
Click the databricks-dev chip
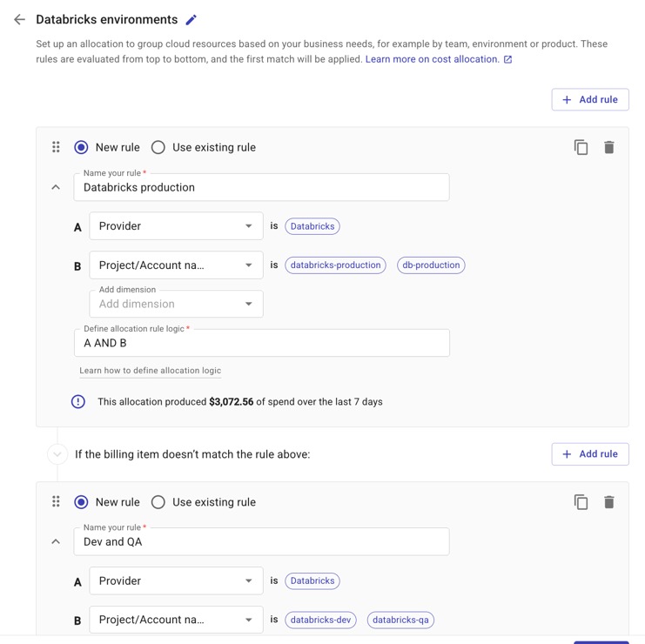[320, 620]
